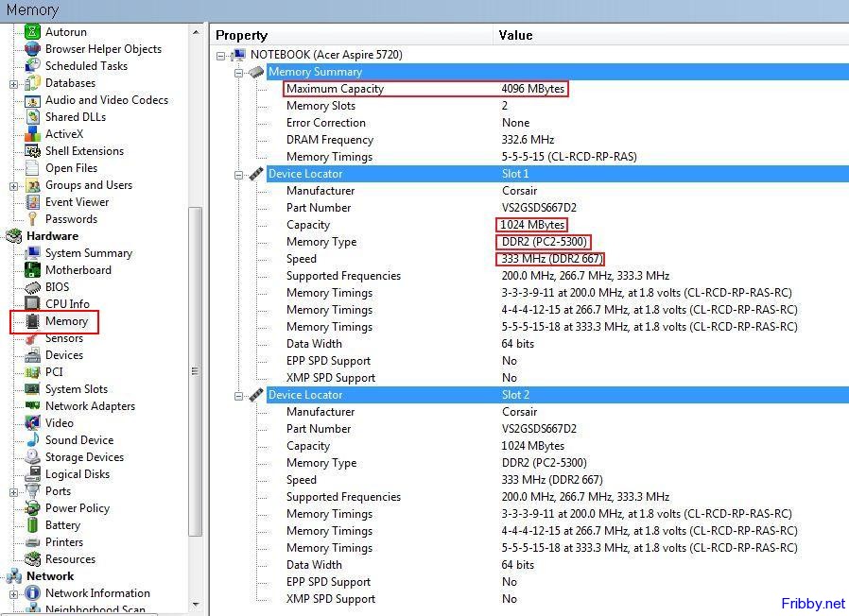Select the 5-5-5-15 (CL-RCD-RP-RAS) value
This screenshot has height=616, width=849.
(569, 157)
